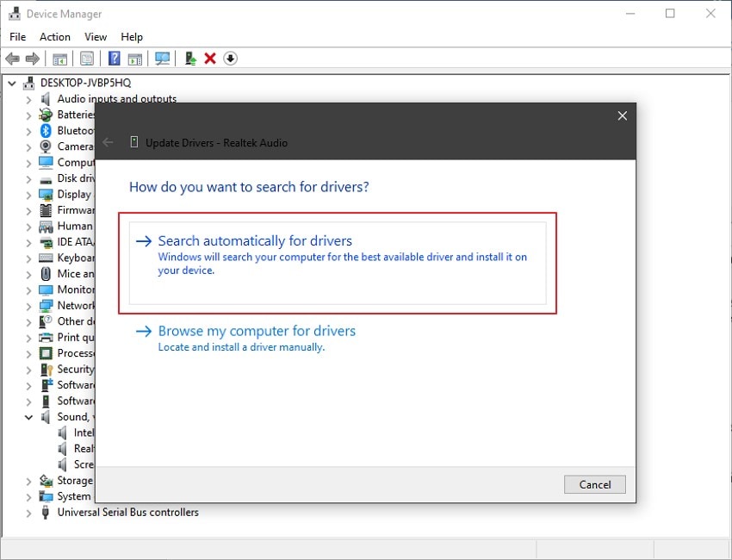Click the scan for hardware changes monitor icon

click(x=162, y=59)
